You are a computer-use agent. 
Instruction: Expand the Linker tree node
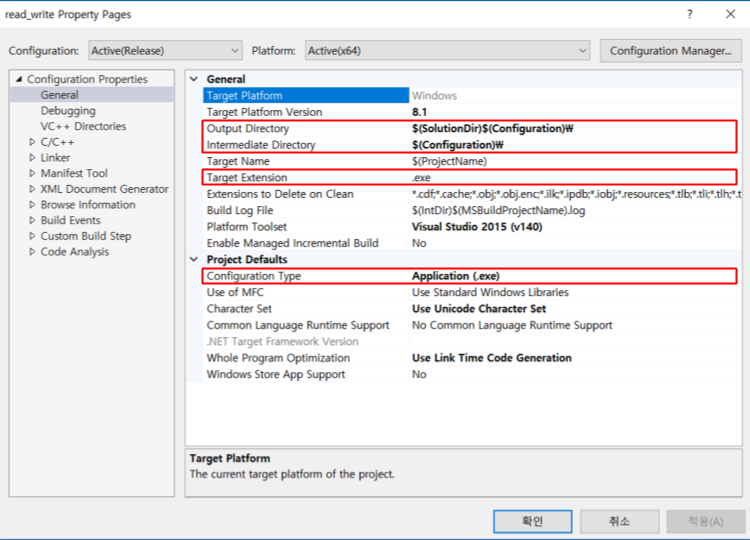[33, 158]
